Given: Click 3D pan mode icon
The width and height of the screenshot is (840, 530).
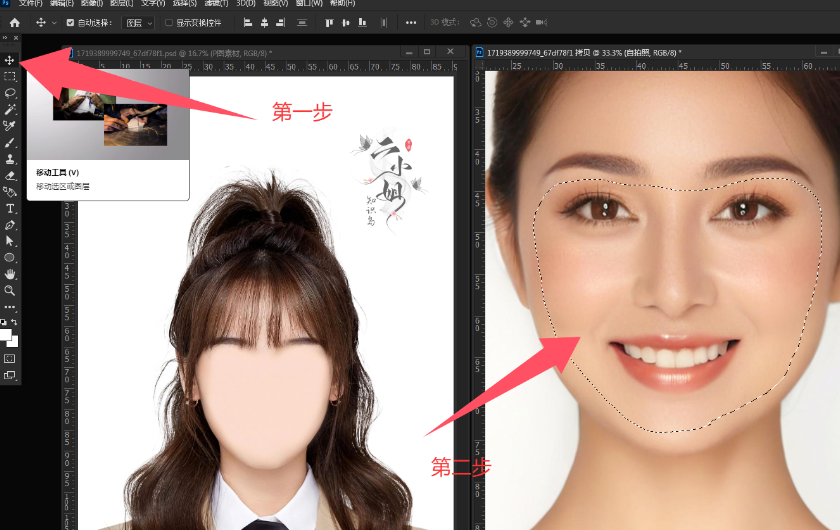Looking at the screenshot, I should click(508, 23).
